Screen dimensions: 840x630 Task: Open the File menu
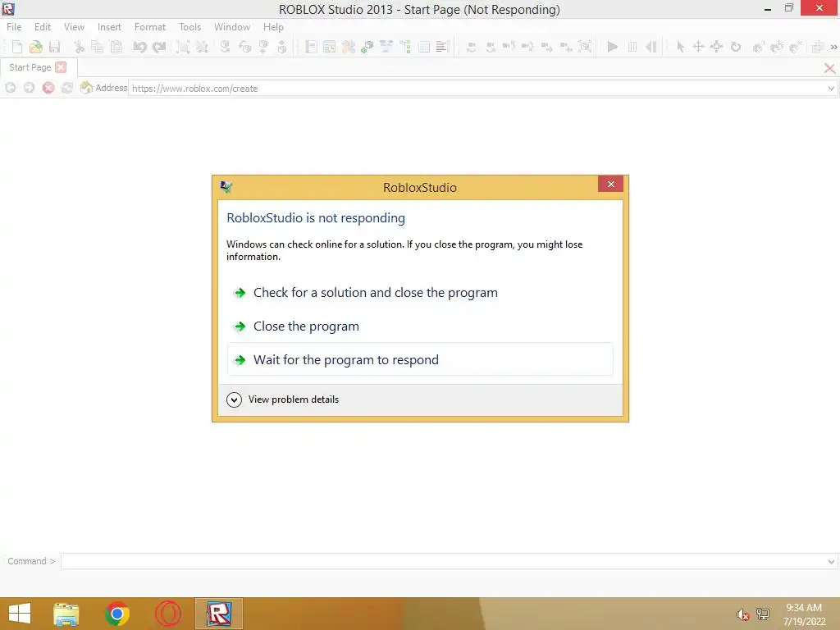pyautogui.click(x=14, y=27)
